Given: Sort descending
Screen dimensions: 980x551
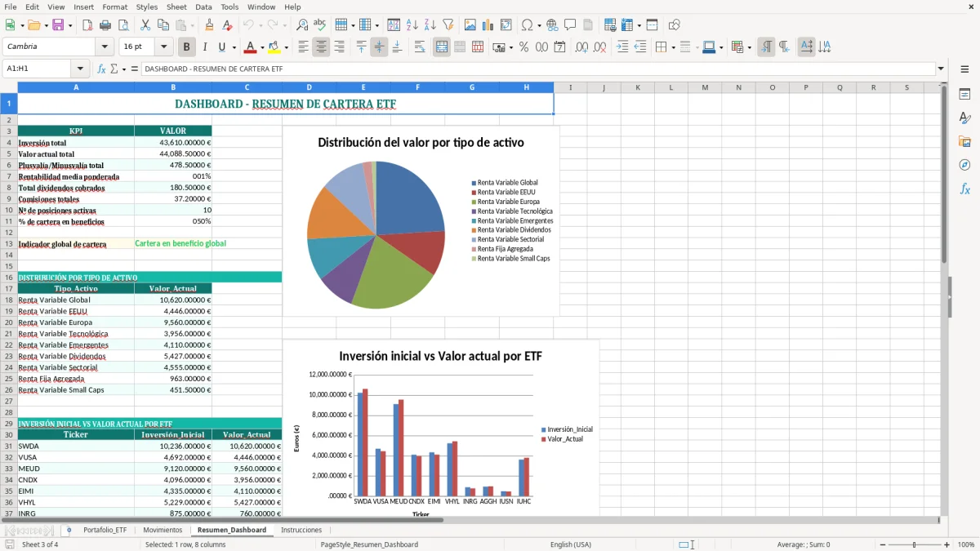Looking at the screenshot, I should click(430, 25).
